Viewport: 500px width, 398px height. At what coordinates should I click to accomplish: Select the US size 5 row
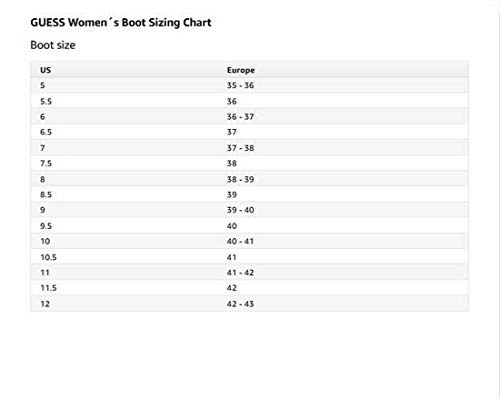pyautogui.click(x=249, y=85)
